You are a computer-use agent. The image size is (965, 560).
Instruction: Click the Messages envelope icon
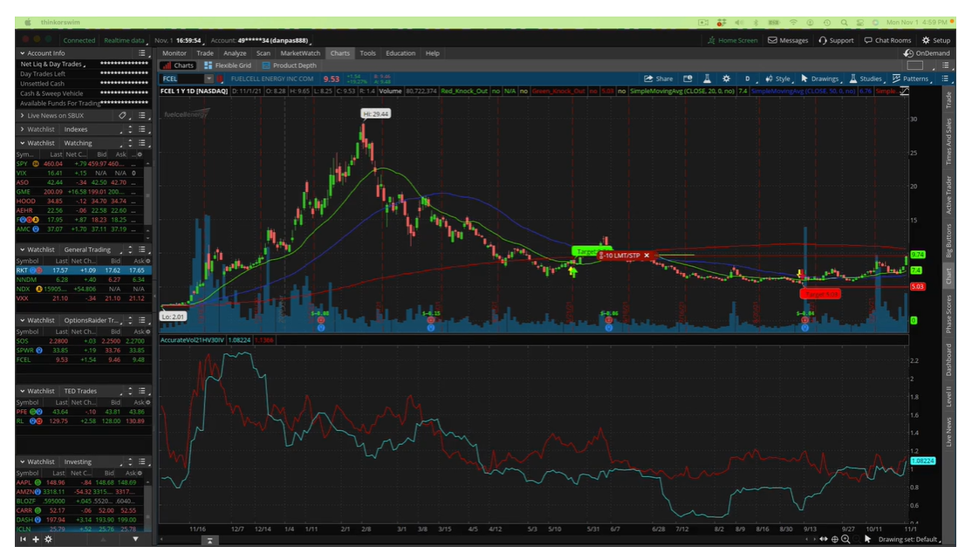pyautogui.click(x=772, y=40)
